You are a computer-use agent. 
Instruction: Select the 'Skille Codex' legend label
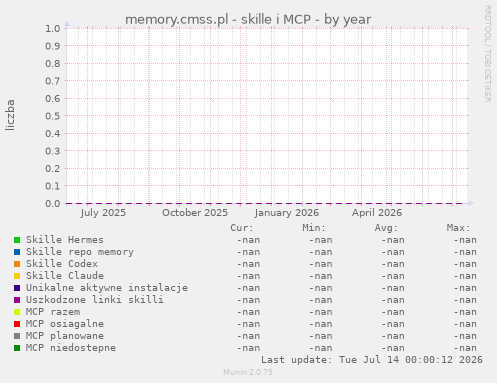coord(62,264)
